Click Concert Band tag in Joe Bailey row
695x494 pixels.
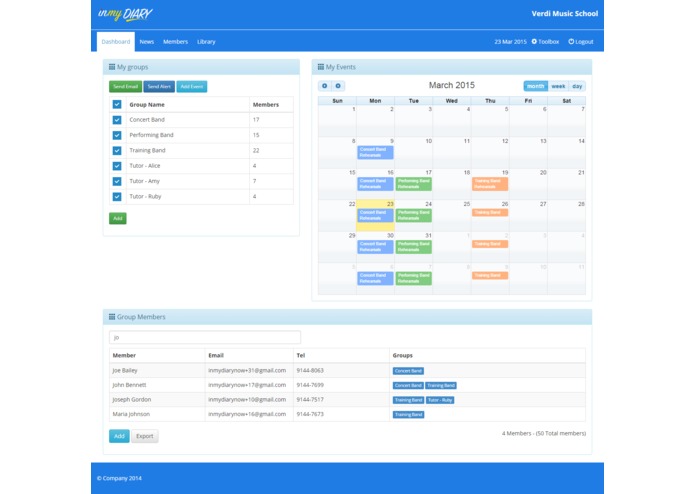click(x=408, y=371)
